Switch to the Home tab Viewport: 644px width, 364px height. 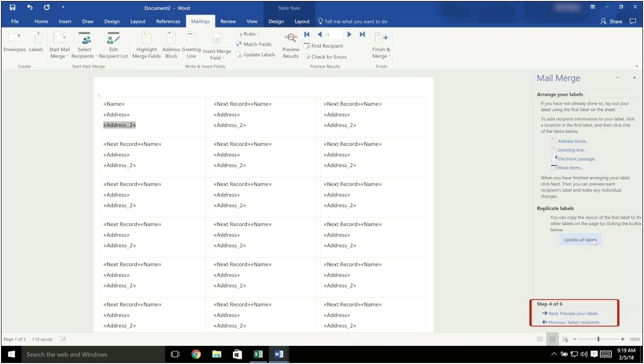(x=41, y=22)
